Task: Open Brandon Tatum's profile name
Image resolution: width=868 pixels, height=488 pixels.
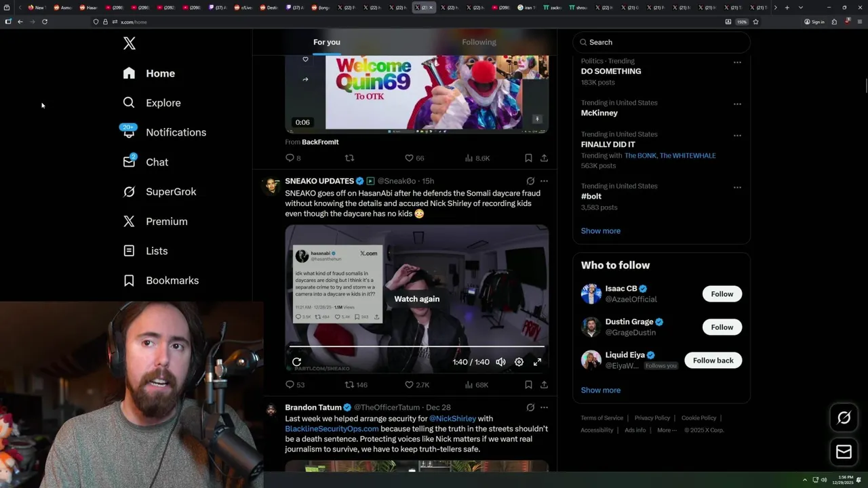Action: pyautogui.click(x=313, y=407)
